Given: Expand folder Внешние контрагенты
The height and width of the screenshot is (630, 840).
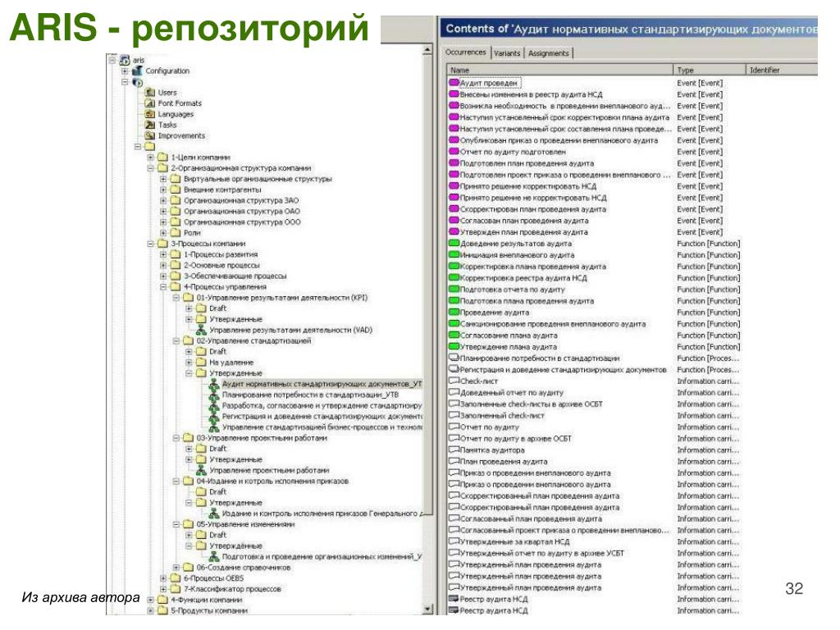Looking at the screenshot, I should tap(163, 189).
